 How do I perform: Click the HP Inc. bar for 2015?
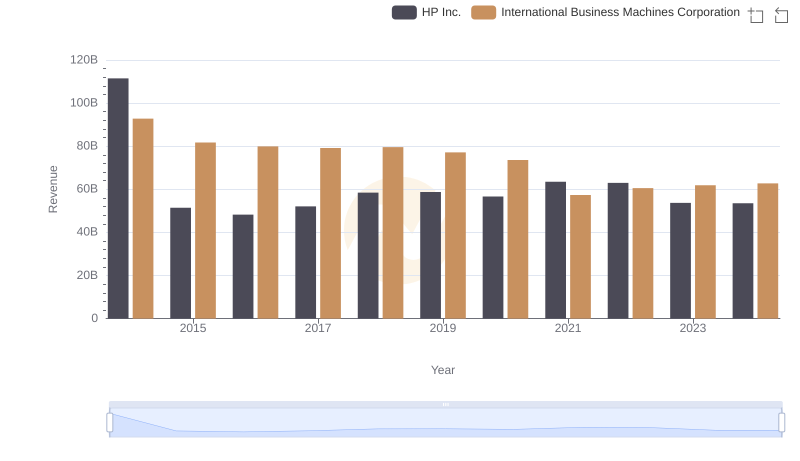tap(181, 263)
